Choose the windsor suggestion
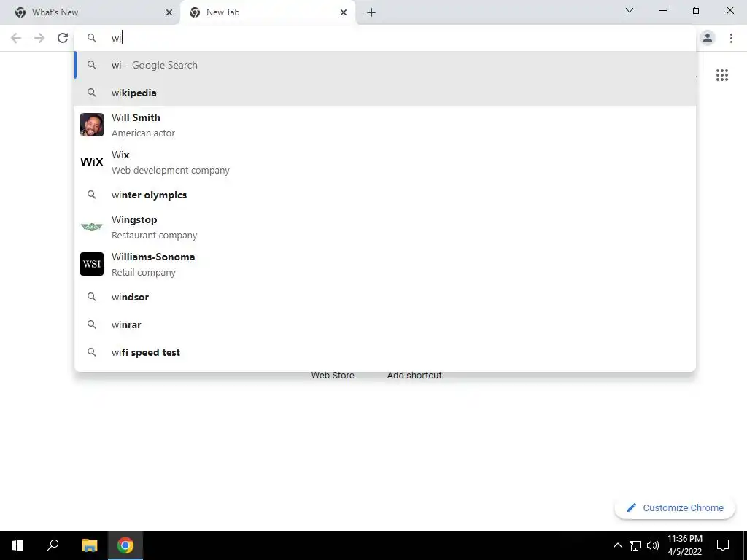Screen dimensions: 747x560 (385, 297)
